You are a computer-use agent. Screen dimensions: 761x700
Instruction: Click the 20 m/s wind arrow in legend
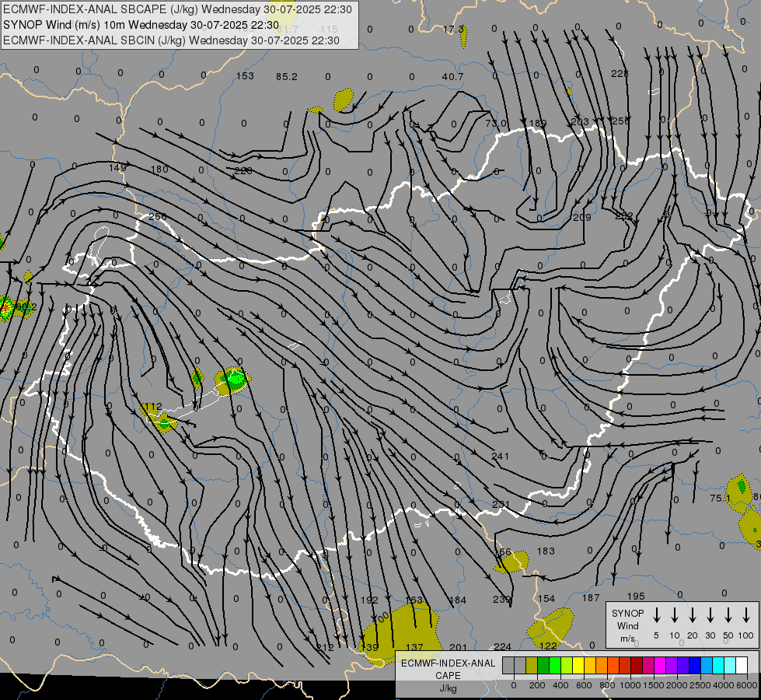[693, 615]
